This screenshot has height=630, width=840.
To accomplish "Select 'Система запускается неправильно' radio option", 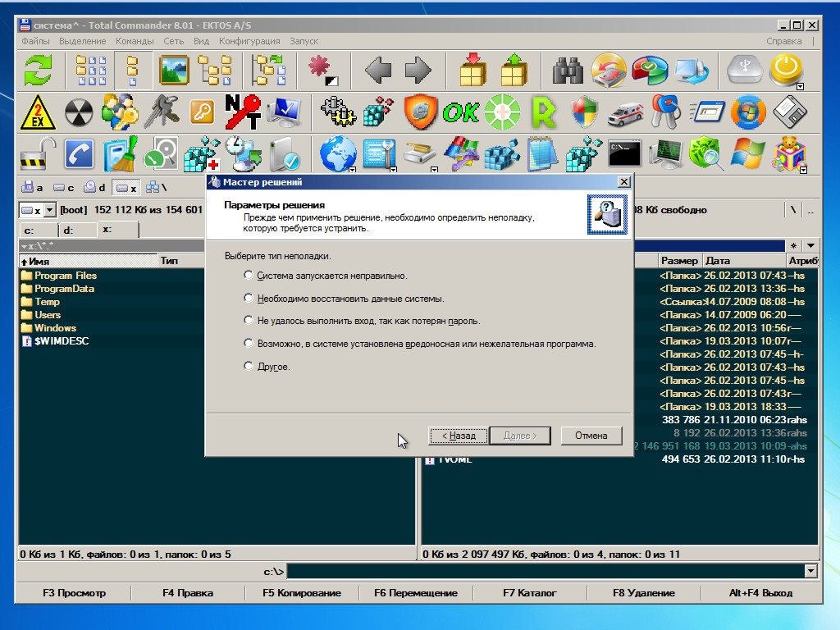I will (x=249, y=276).
